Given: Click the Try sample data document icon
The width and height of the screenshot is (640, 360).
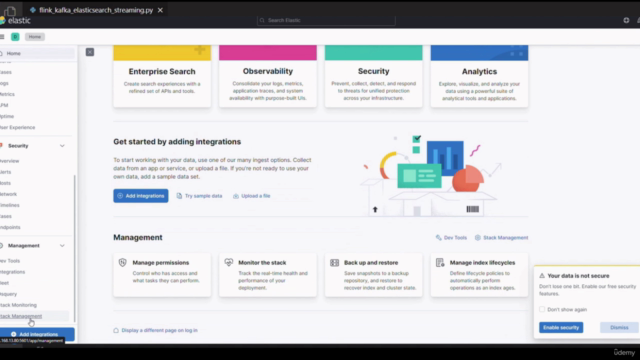Looking at the screenshot, I should 179,196.
